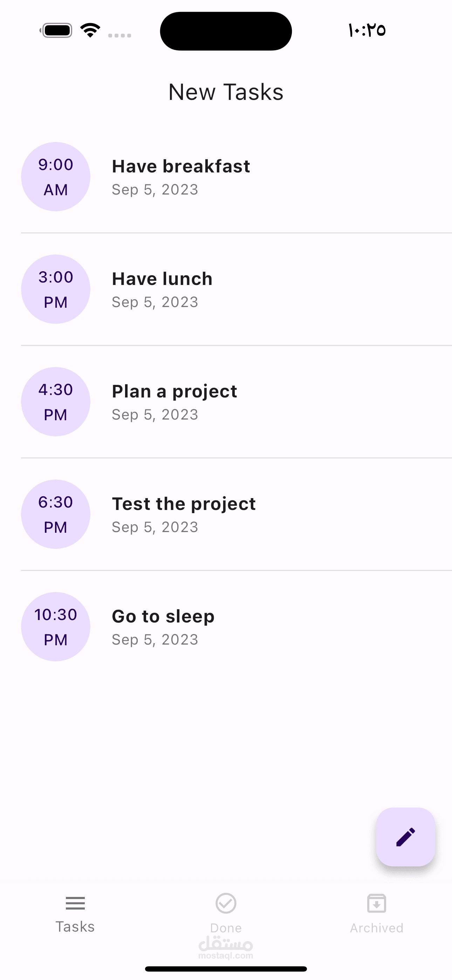Click the 6:30 PM time badge

pos(56,514)
